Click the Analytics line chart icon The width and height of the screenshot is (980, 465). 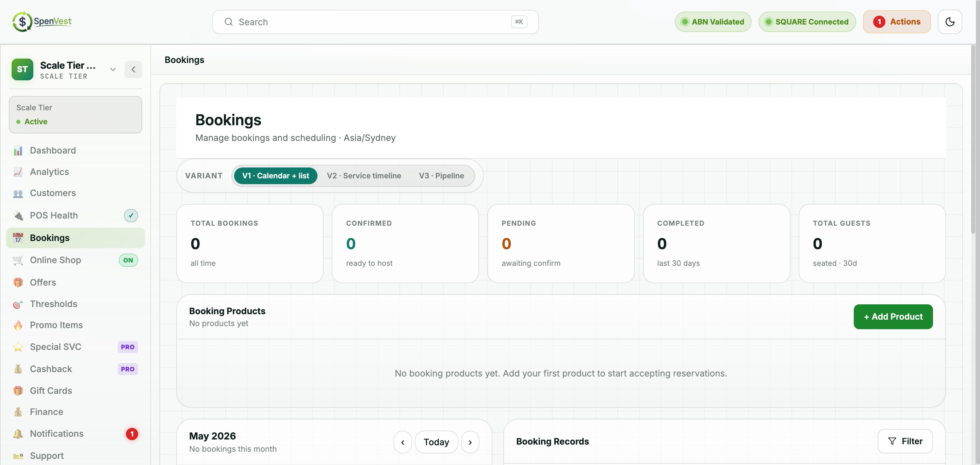coord(18,172)
